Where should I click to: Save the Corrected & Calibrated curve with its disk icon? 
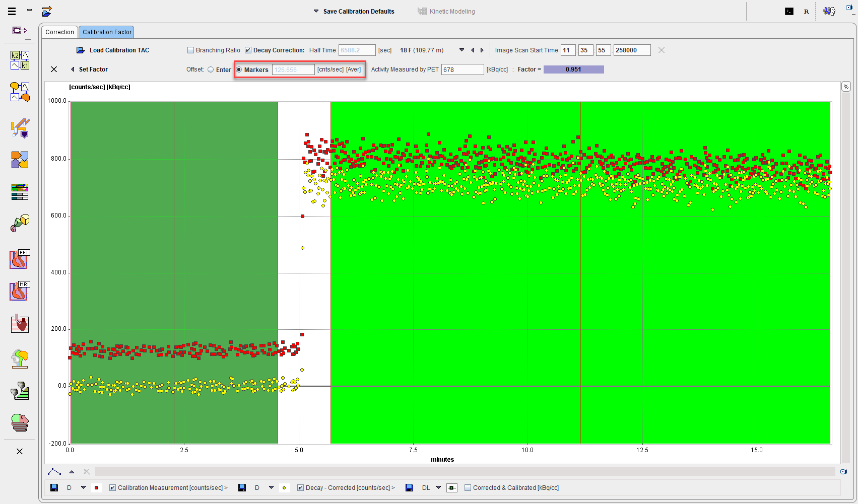pos(409,487)
